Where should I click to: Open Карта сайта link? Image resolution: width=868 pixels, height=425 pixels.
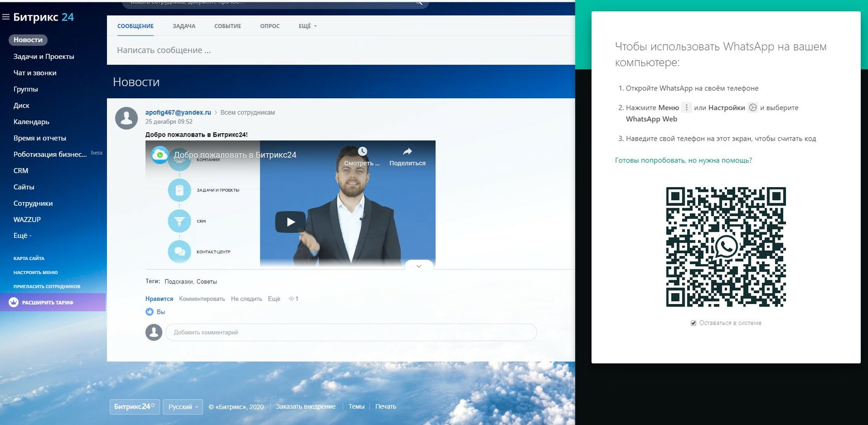[29, 258]
